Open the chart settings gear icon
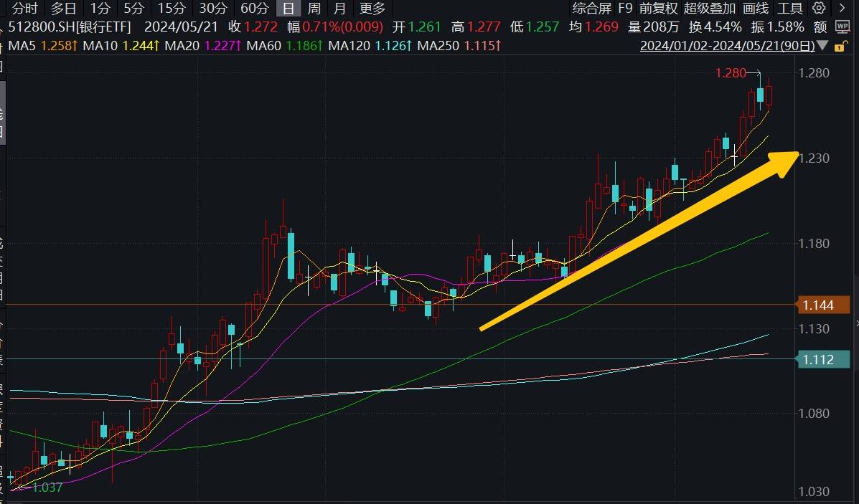 click(817, 8)
